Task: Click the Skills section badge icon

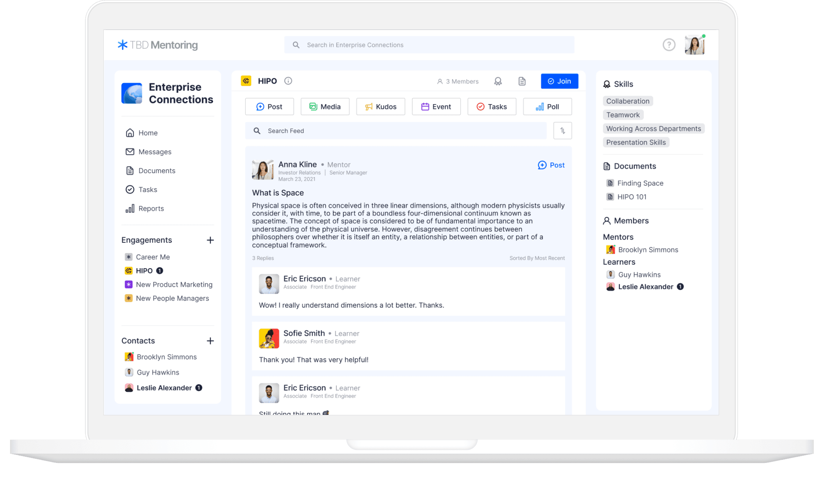Action: tap(607, 84)
